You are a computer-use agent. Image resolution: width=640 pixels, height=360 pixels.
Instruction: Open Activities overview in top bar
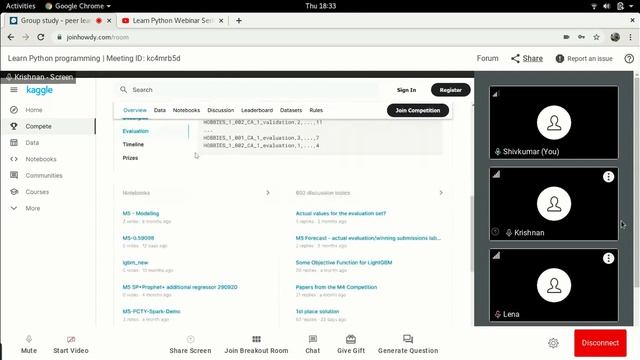click(x=20, y=6)
